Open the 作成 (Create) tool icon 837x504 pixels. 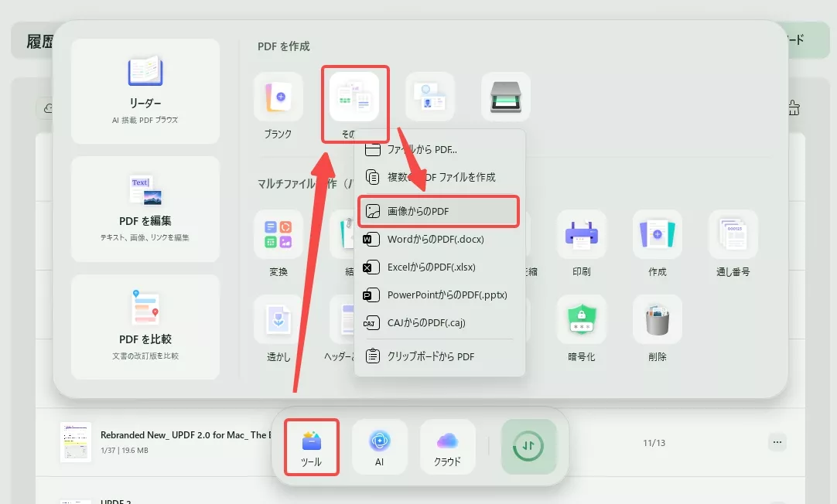[657, 234]
